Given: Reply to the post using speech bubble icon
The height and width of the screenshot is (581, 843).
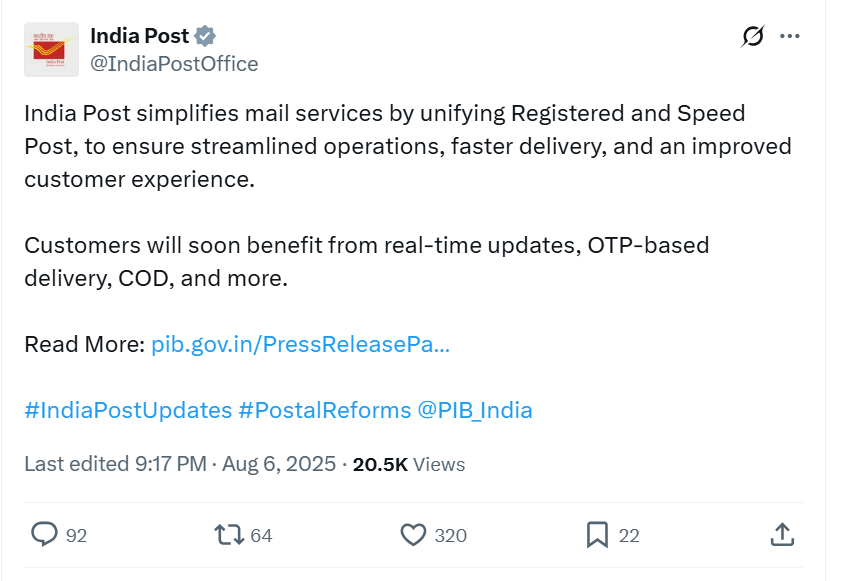Looking at the screenshot, I should (x=45, y=535).
